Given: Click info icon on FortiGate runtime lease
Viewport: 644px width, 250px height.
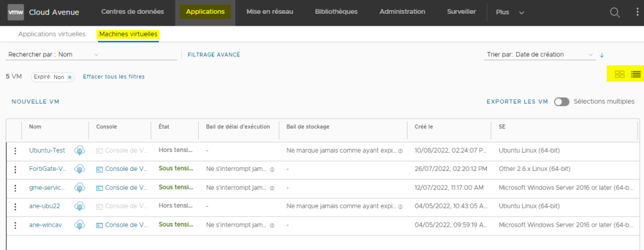Looking at the screenshot, I should tap(272, 170).
